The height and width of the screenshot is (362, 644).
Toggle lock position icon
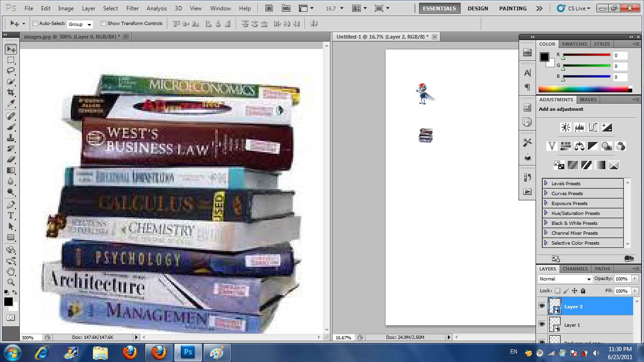[x=575, y=291]
